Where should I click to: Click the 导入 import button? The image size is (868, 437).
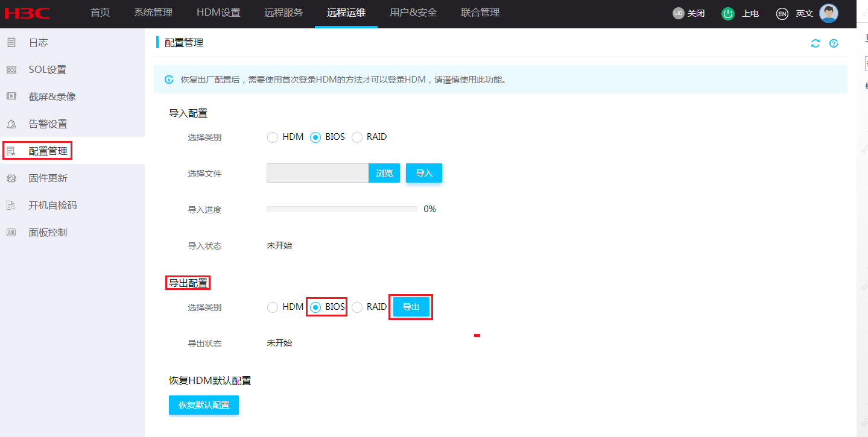pos(424,173)
